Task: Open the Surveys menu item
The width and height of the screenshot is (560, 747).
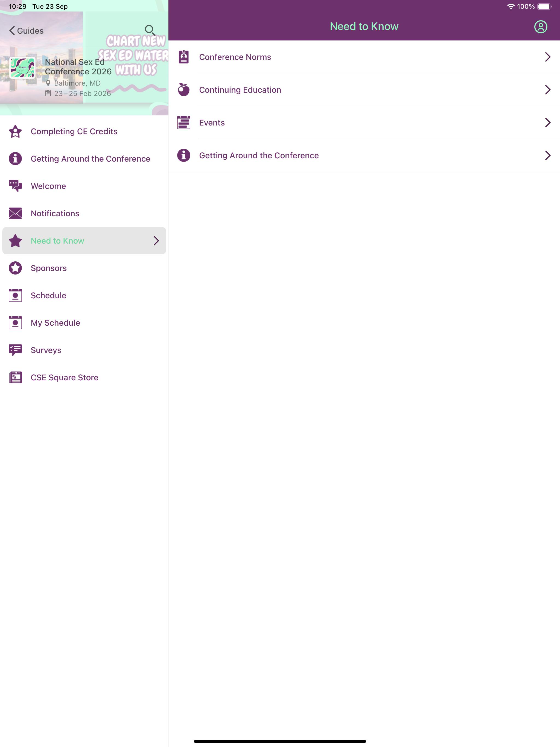Action: click(84, 350)
